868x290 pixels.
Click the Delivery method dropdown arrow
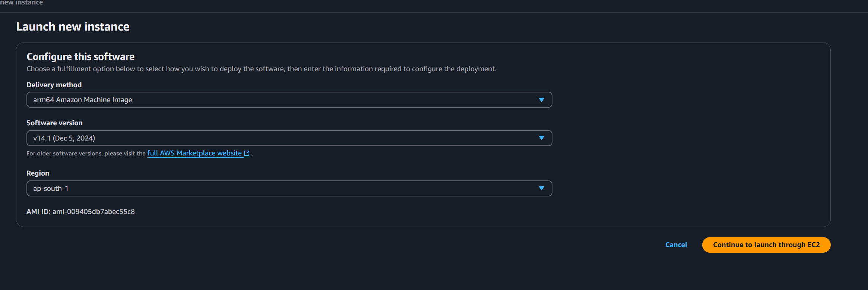click(x=541, y=100)
